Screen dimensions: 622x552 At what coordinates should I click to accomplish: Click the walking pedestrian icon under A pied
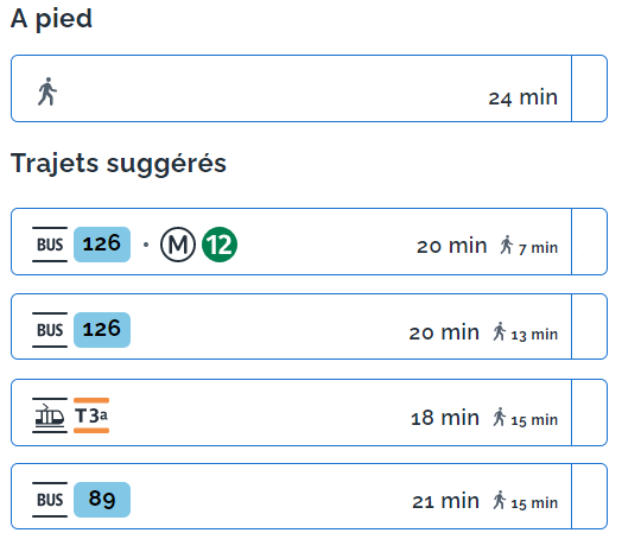(x=47, y=92)
